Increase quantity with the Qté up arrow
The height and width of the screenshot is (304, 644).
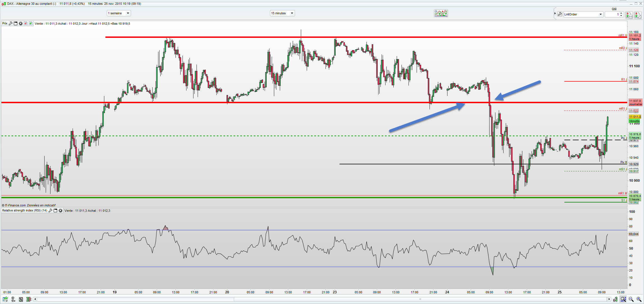coord(621,13)
